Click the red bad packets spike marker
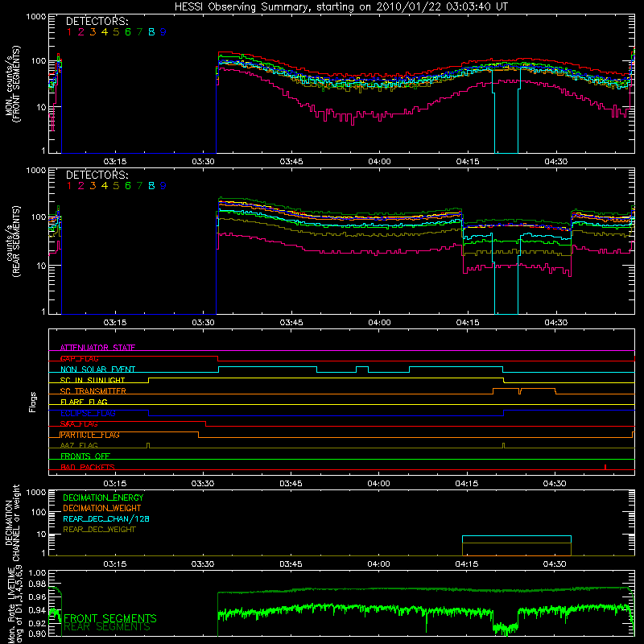The width and height of the screenshot is (644, 644). [605, 467]
